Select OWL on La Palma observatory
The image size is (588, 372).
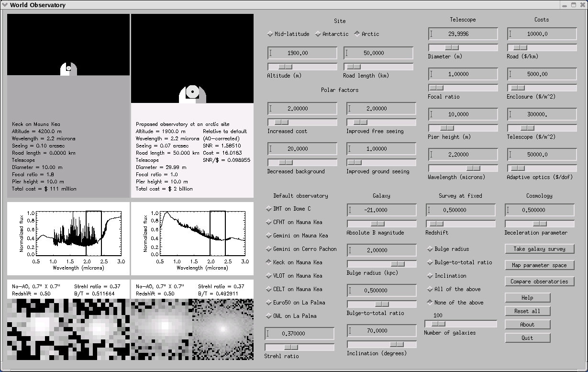(x=269, y=316)
